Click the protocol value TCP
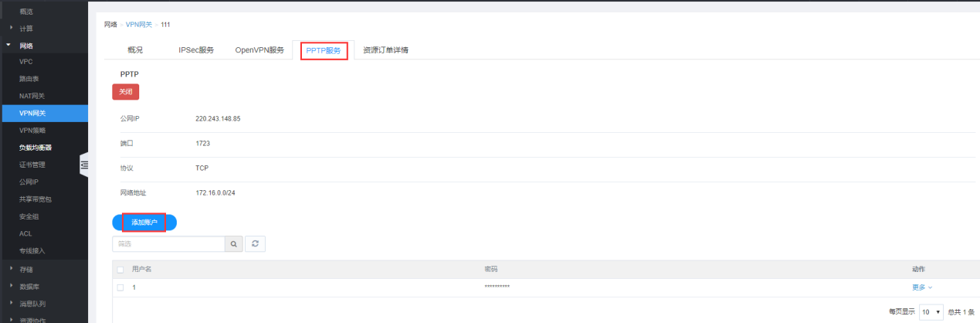The image size is (980, 323). (202, 168)
